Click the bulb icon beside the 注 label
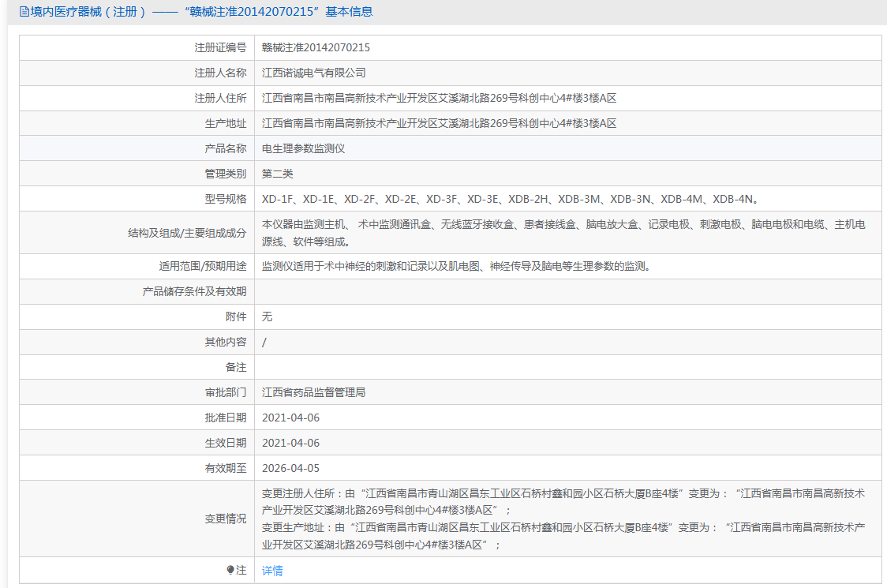Screen dimensions: 887x588 coord(230,570)
